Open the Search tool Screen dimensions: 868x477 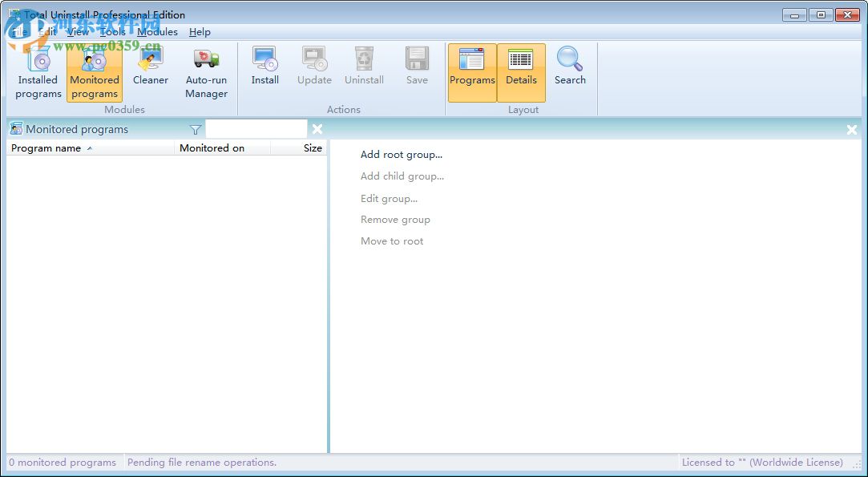[570, 67]
